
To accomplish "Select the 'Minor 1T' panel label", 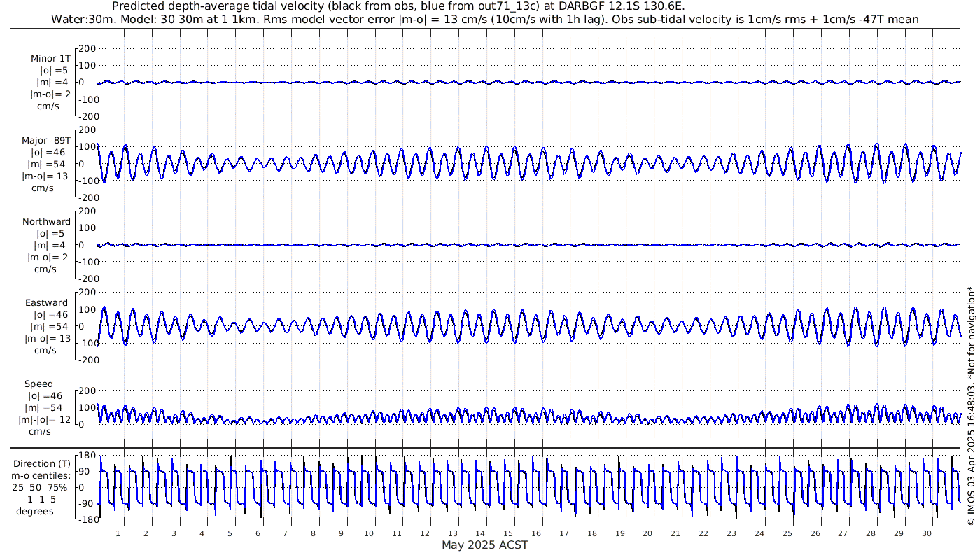I will tap(49, 59).
